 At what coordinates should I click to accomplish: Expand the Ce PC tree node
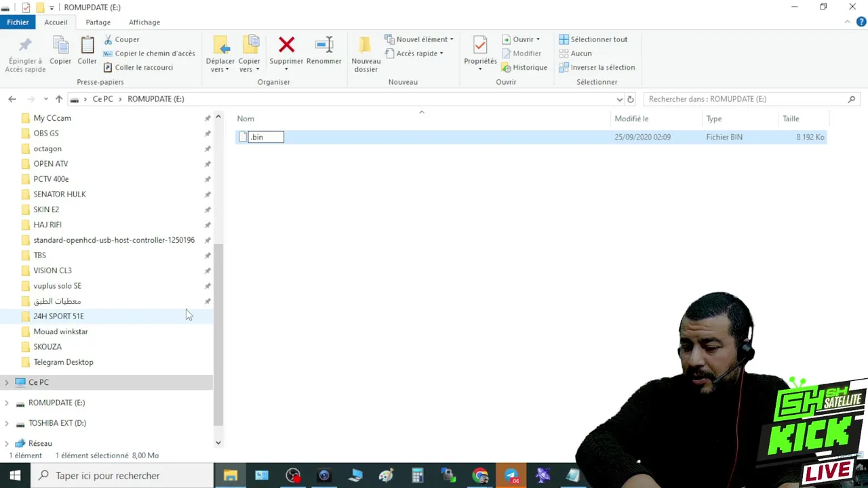click(x=7, y=382)
